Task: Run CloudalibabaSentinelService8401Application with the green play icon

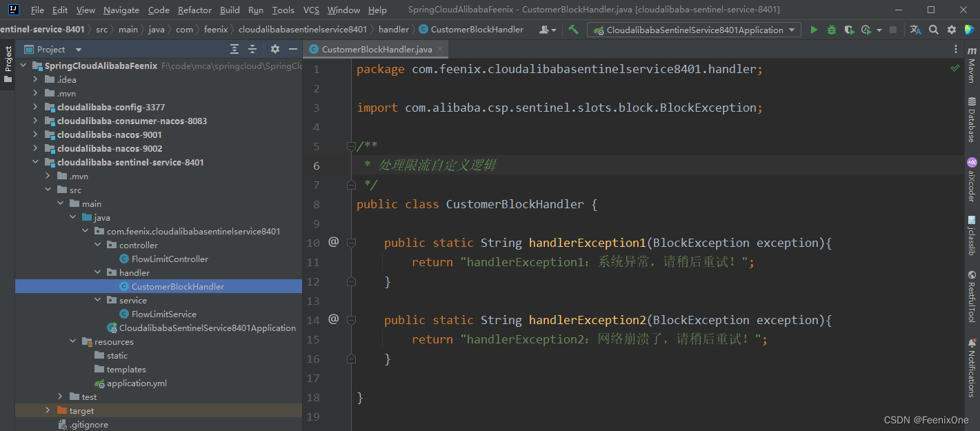Action: point(814,30)
